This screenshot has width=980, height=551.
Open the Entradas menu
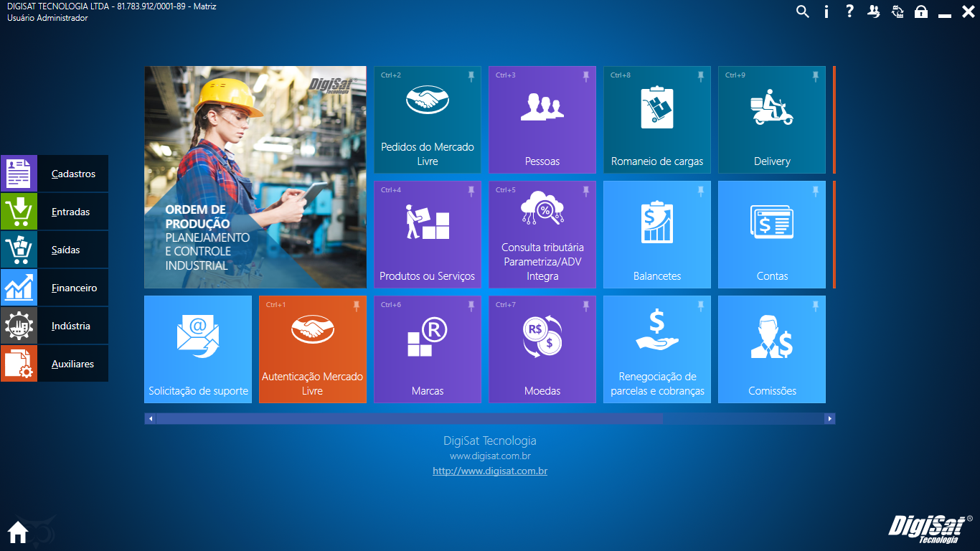55,212
